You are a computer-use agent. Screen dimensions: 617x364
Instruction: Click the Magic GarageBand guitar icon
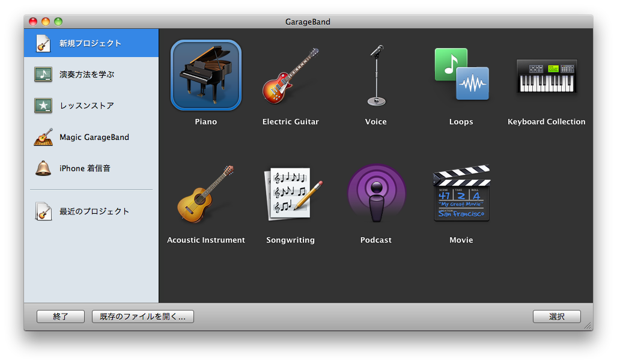pos(43,137)
